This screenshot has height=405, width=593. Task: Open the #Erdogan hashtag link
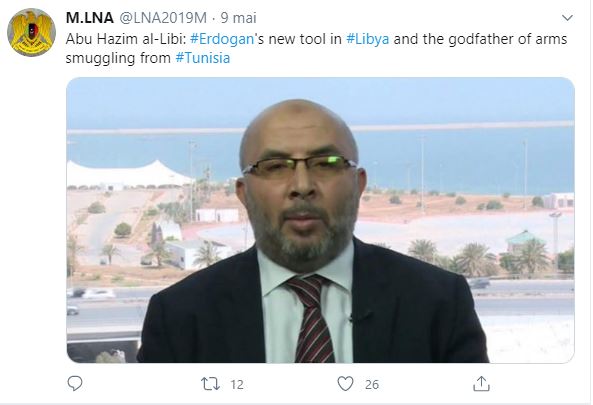click(x=222, y=39)
